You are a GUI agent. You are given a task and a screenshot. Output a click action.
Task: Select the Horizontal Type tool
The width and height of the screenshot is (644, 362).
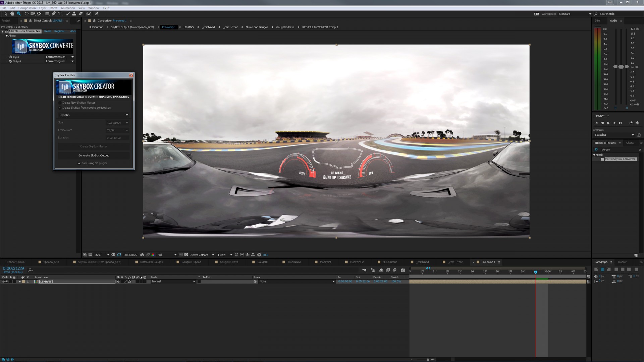coord(60,14)
